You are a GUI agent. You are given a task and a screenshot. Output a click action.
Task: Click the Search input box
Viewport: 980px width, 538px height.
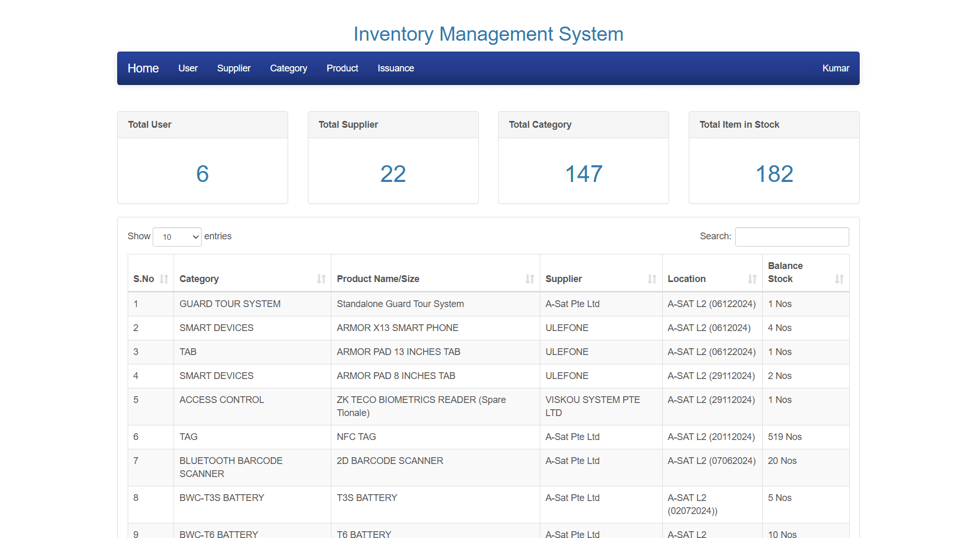791,237
